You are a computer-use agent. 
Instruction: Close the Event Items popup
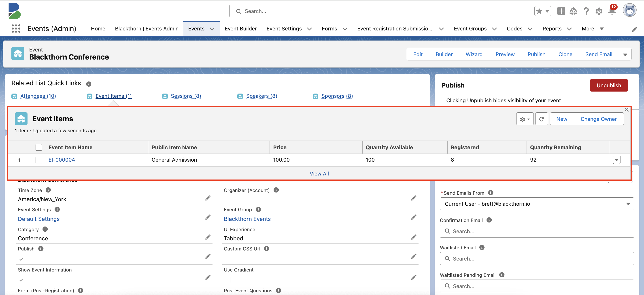(x=627, y=110)
